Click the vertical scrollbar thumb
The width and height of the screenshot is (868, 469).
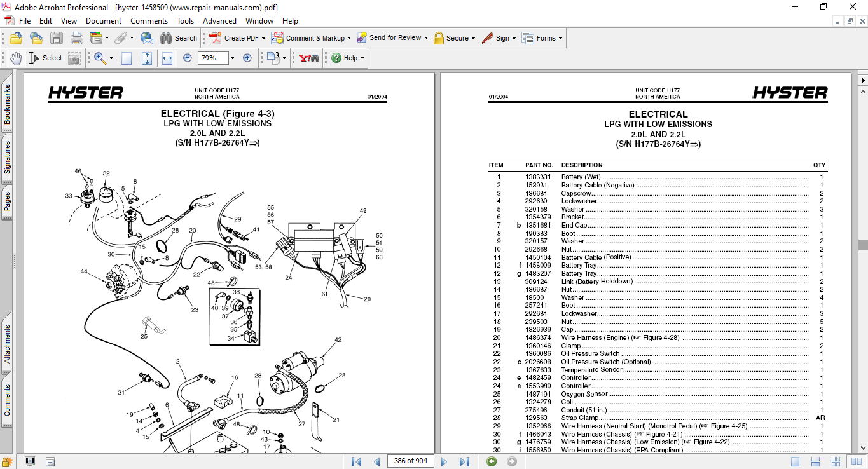(862, 245)
